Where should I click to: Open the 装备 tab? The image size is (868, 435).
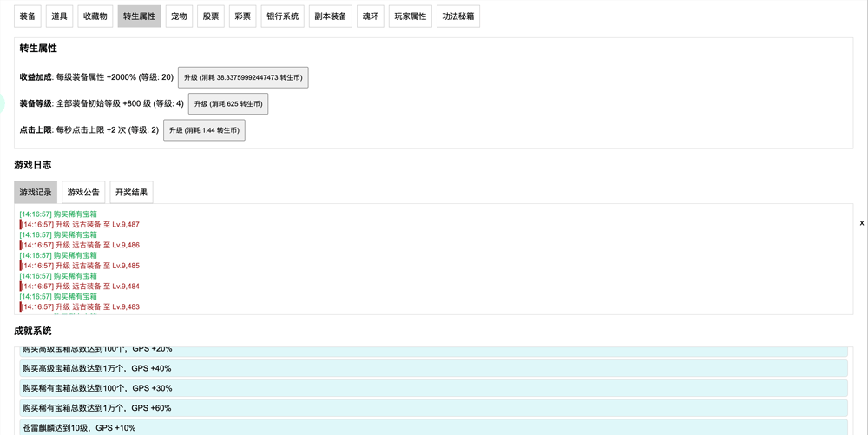point(28,16)
